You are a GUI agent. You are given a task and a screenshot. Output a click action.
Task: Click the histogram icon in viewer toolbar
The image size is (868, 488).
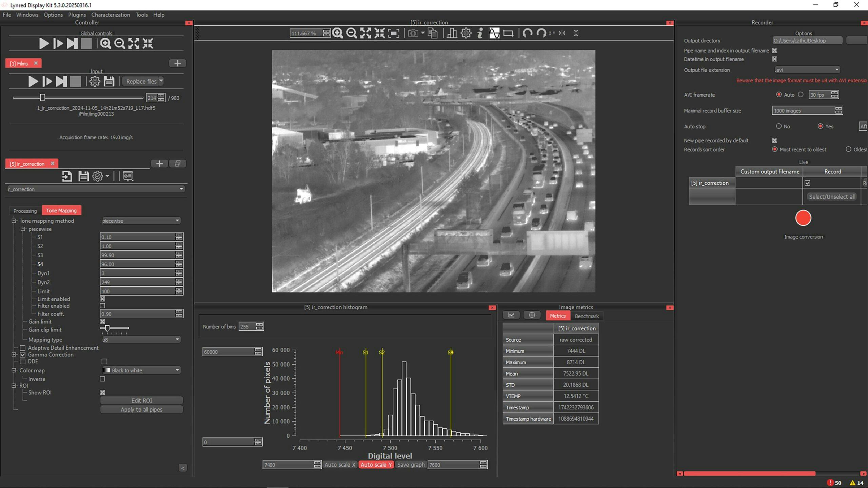(451, 33)
